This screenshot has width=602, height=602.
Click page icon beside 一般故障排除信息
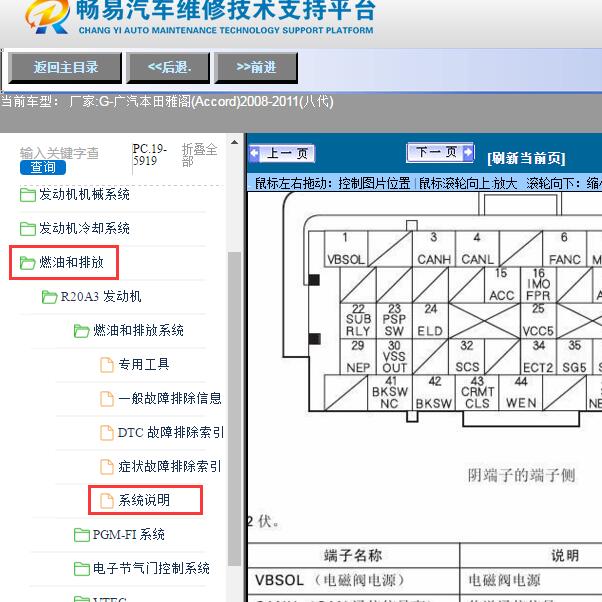(107, 399)
